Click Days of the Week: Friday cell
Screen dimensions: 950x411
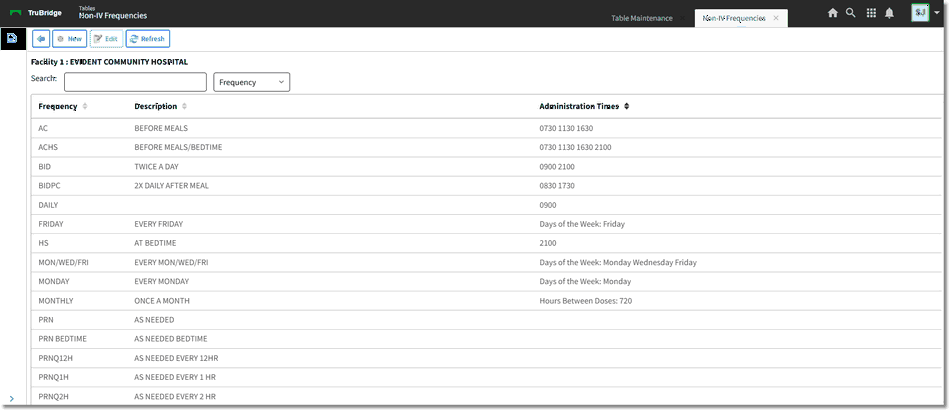tap(582, 224)
